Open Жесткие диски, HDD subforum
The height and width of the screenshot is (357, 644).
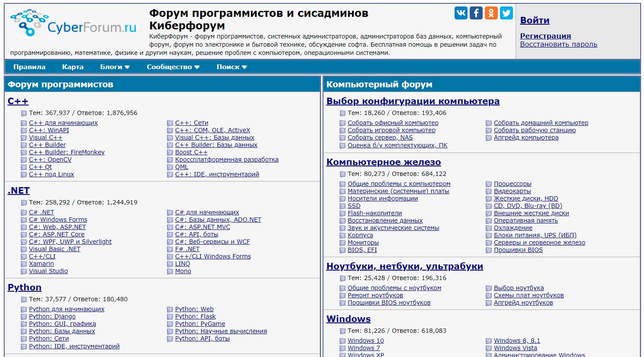tap(526, 198)
